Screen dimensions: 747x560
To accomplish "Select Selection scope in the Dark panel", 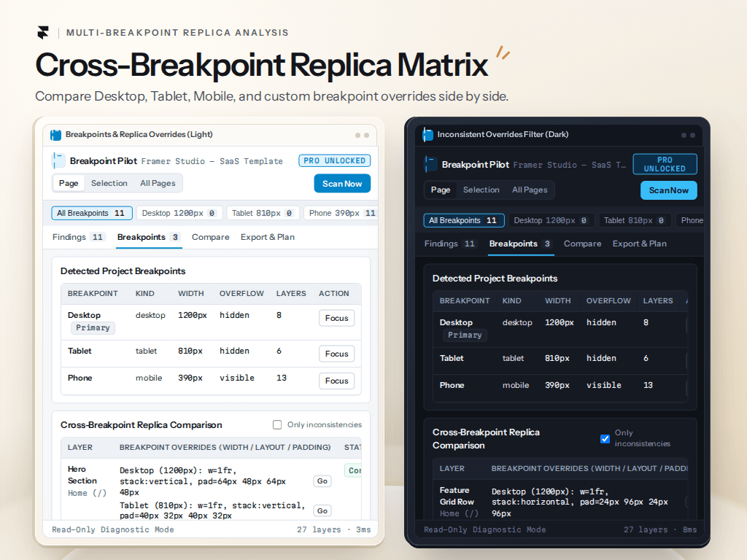I will pos(481,190).
